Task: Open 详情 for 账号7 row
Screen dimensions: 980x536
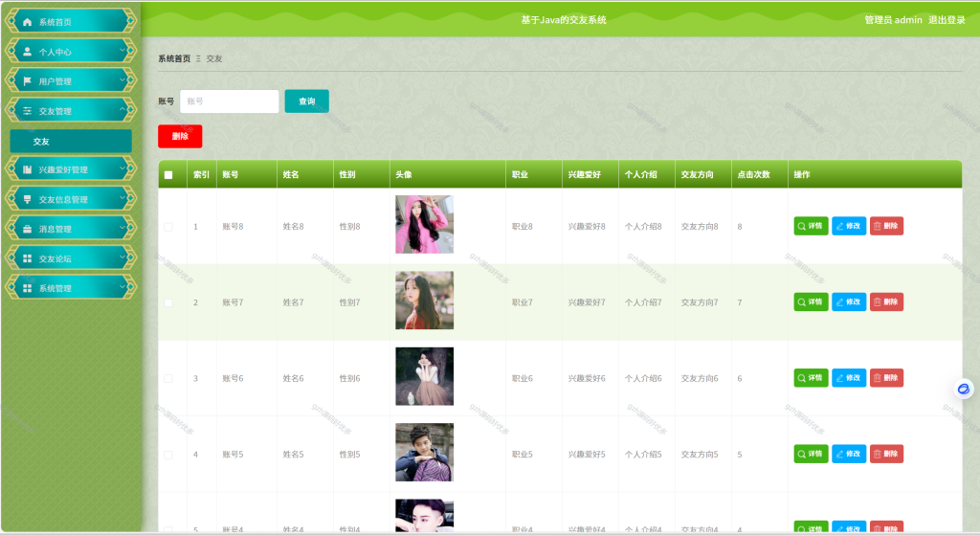Action: [x=811, y=301]
